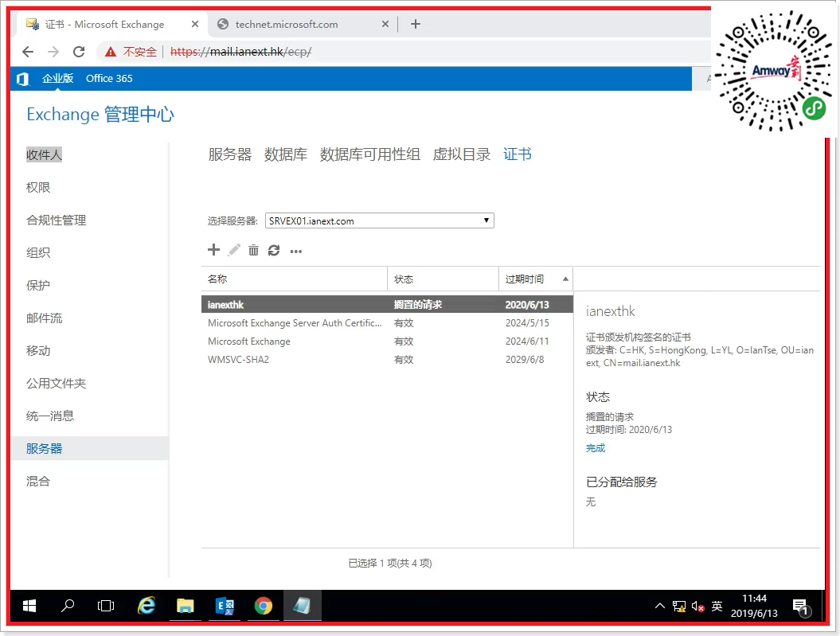
Task: Click the 企业版 navigation link
Action: pyautogui.click(x=58, y=78)
